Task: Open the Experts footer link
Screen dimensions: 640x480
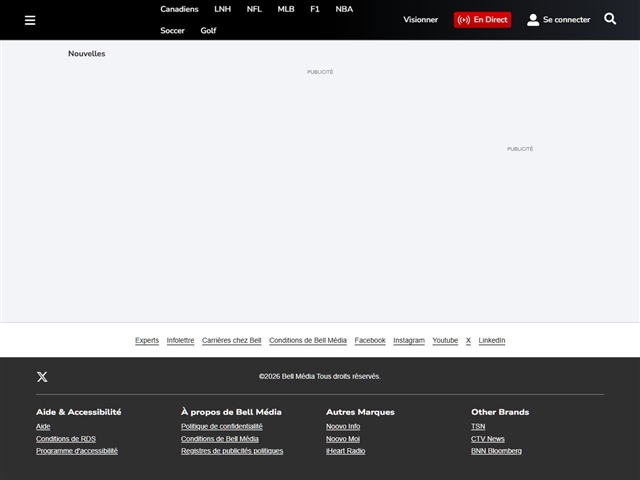Action: click(x=147, y=341)
